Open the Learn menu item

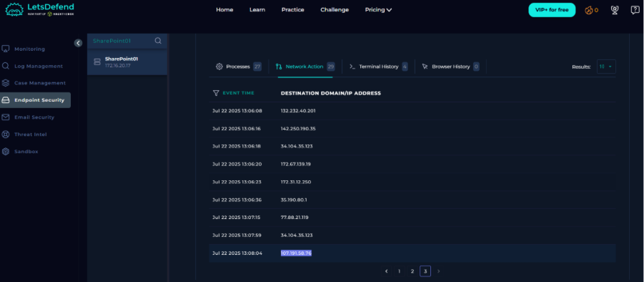257,10
